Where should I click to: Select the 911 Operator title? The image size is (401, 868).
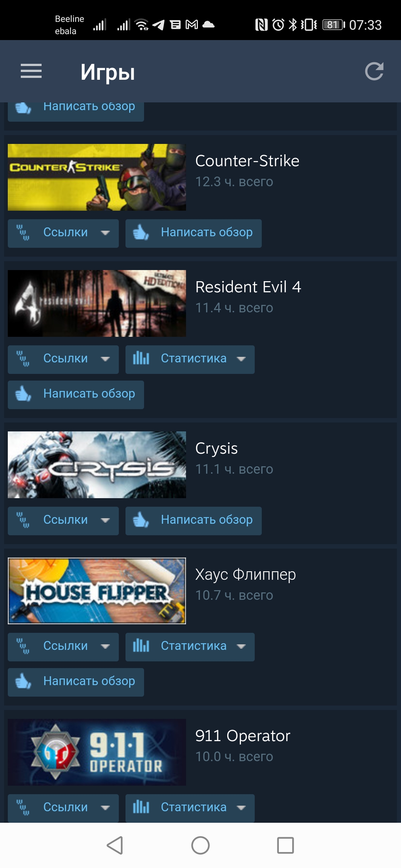pyautogui.click(x=243, y=736)
